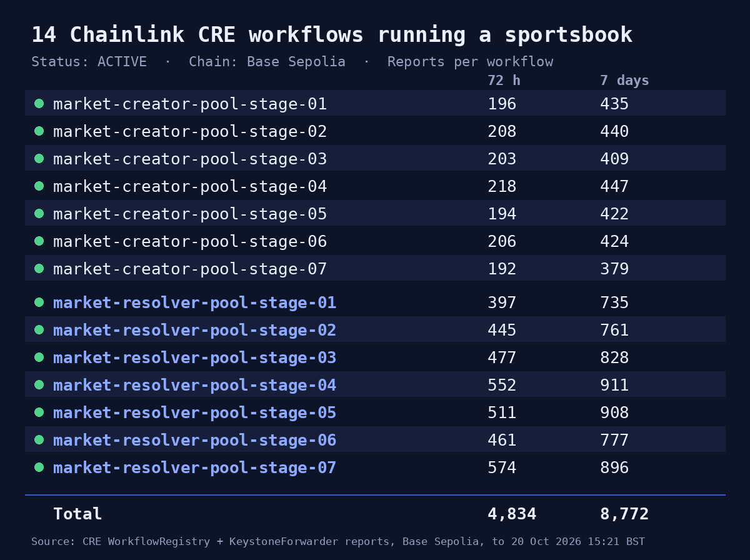Click 72 h value 397
750x560 pixels.
502,303
